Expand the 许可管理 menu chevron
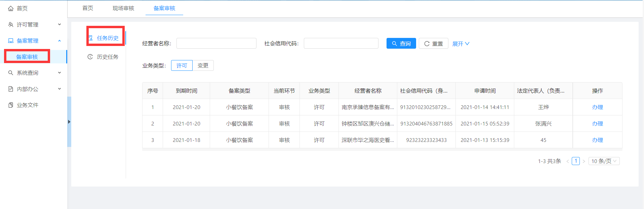 pos(59,24)
